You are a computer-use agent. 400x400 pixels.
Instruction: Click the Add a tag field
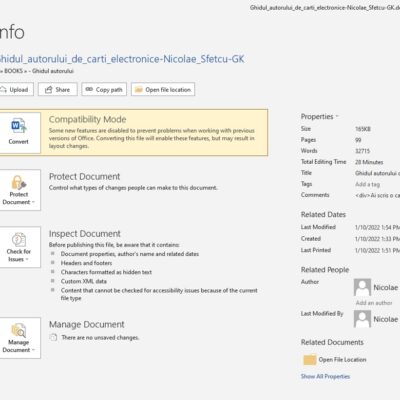[x=367, y=184]
